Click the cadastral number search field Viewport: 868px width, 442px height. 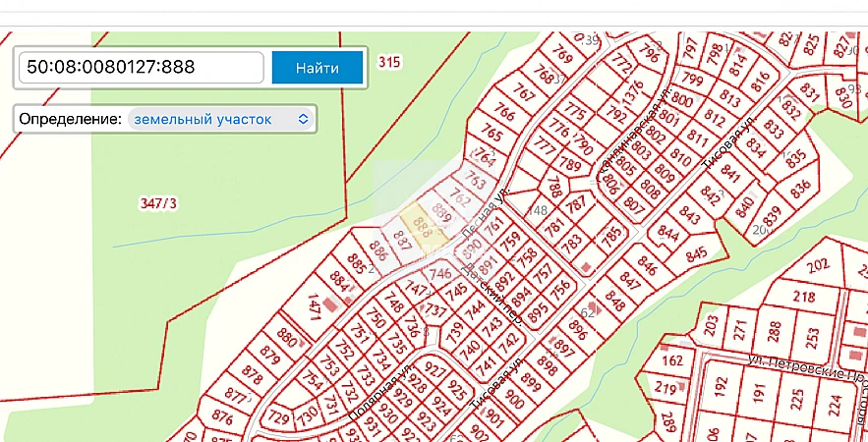tap(141, 68)
